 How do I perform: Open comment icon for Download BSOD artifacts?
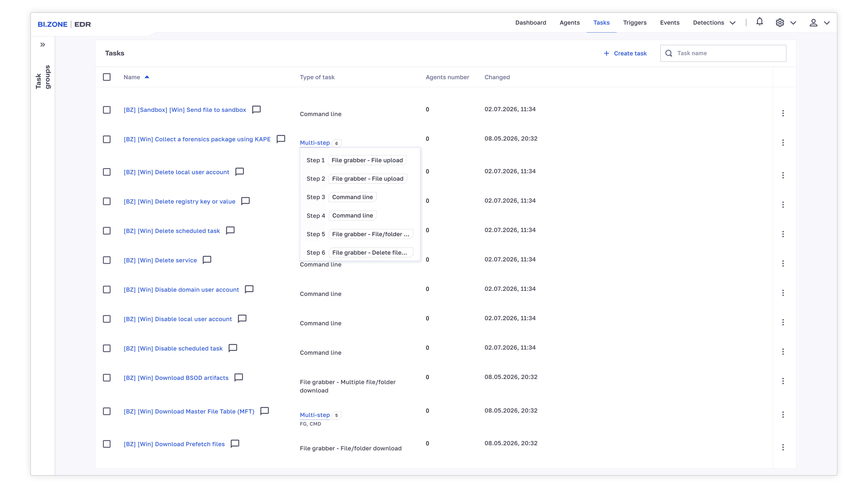[x=239, y=377]
